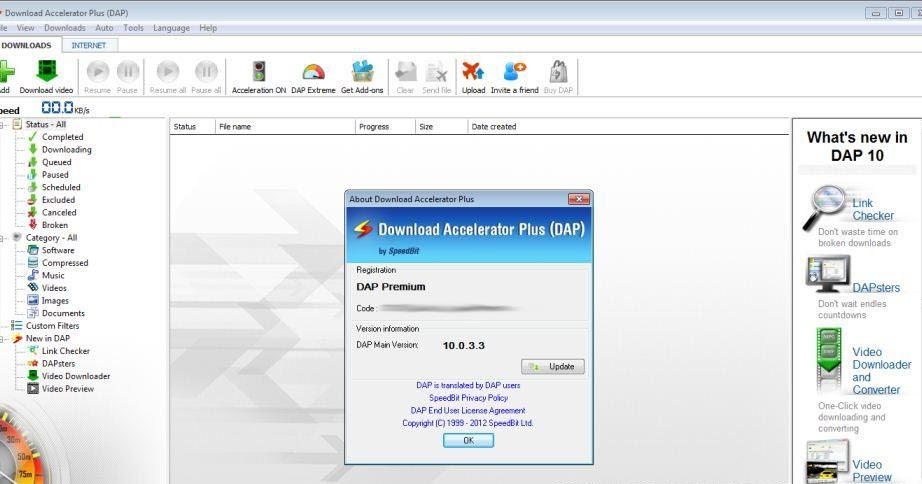Select the Canceled status filter
Viewport: 922px width, 484px height.
59,212
